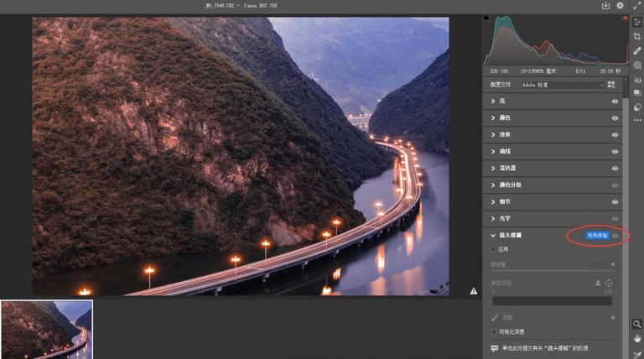Click the feedback speech bubble icon

[495, 348]
